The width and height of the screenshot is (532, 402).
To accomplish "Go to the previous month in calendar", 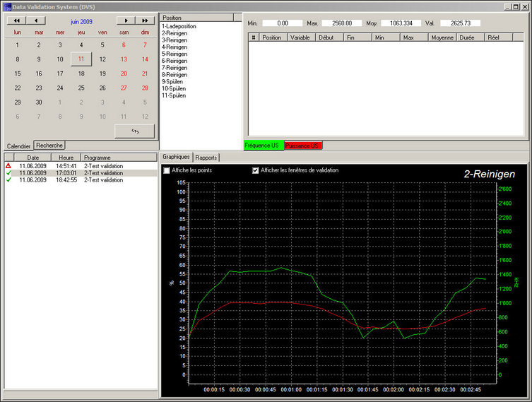I will tap(35, 20).
